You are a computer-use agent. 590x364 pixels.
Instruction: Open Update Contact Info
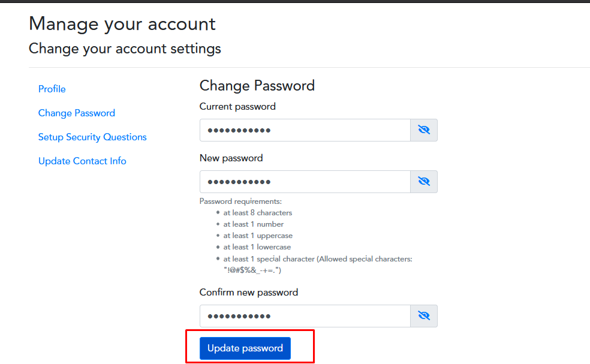82,161
